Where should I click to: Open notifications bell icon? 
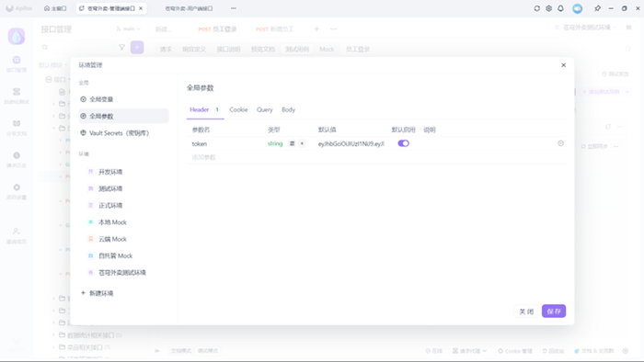coord(560,8)
